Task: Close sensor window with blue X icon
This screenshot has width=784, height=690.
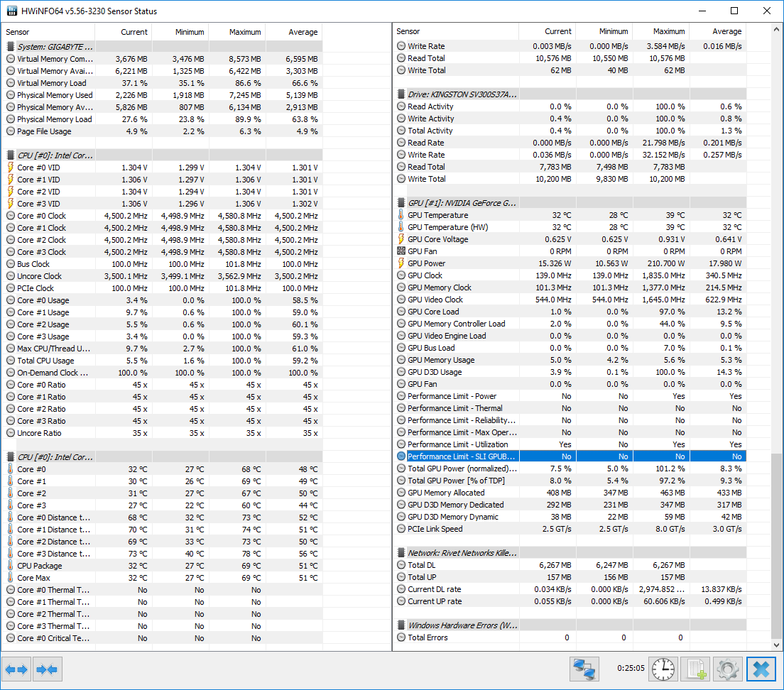Action: [761, 669]
